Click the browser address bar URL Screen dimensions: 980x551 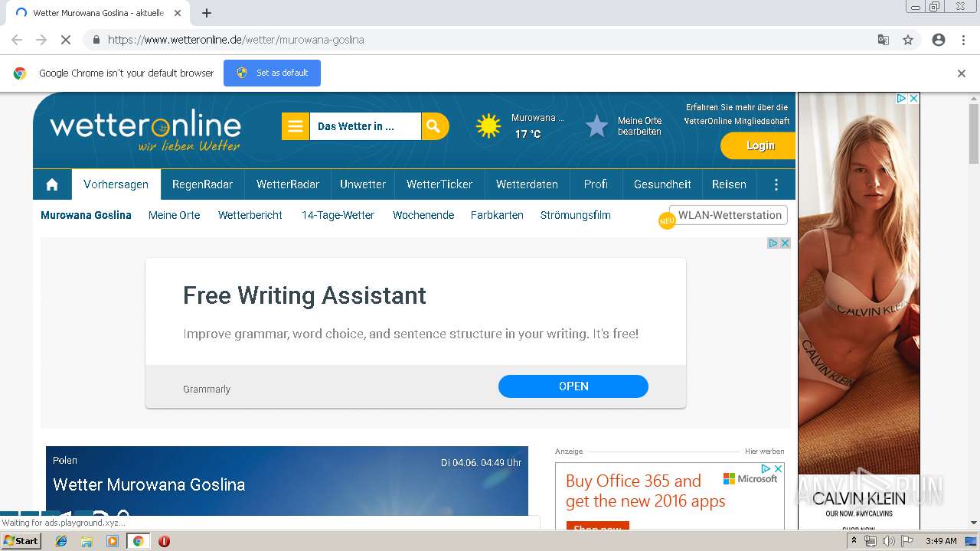[236, 40]
